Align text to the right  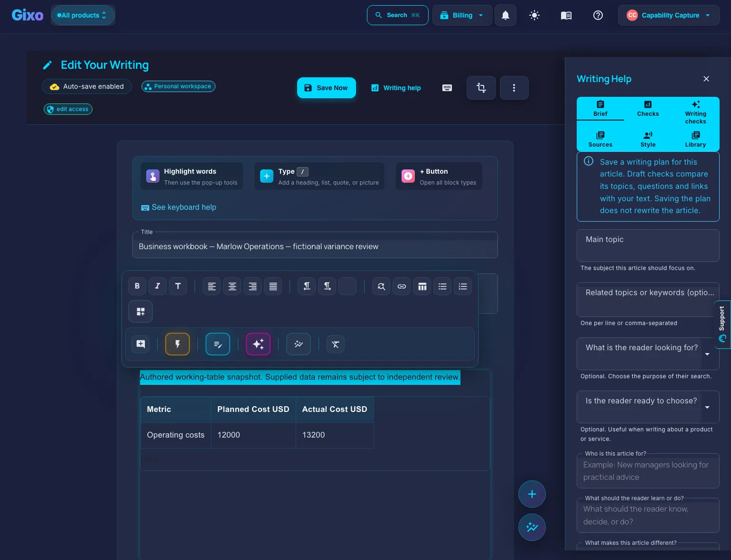pyautogui.click(x=253, y=286)
